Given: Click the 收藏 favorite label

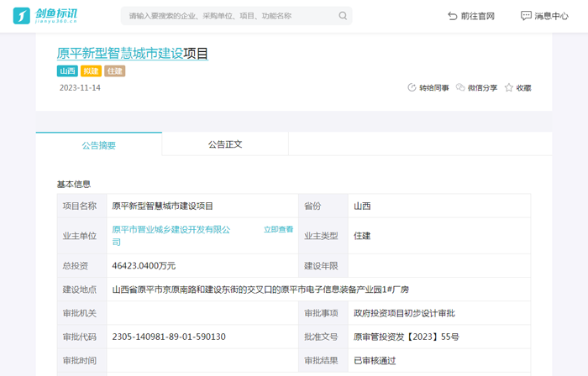Looking at the screenshot, I should (x=523, y=88).
